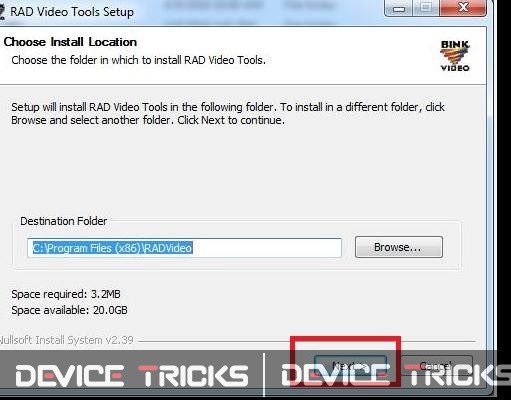
Task: Click the setup icon in title bar
Action: tap(2, 12)
